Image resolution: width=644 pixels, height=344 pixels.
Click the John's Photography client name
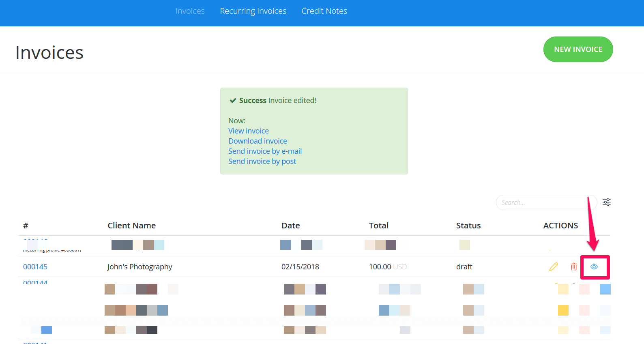140,267
